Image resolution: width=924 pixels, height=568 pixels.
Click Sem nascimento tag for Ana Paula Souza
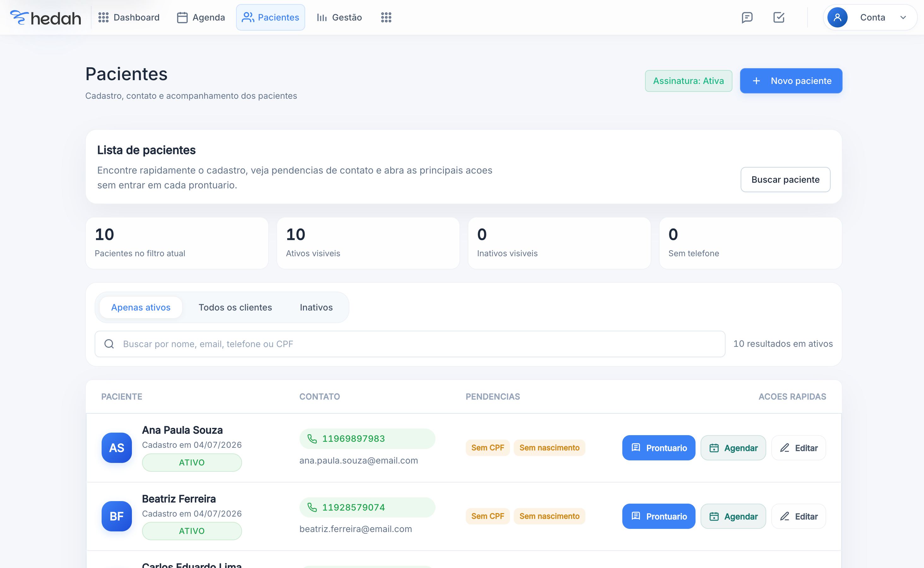[x=549, y=448]
